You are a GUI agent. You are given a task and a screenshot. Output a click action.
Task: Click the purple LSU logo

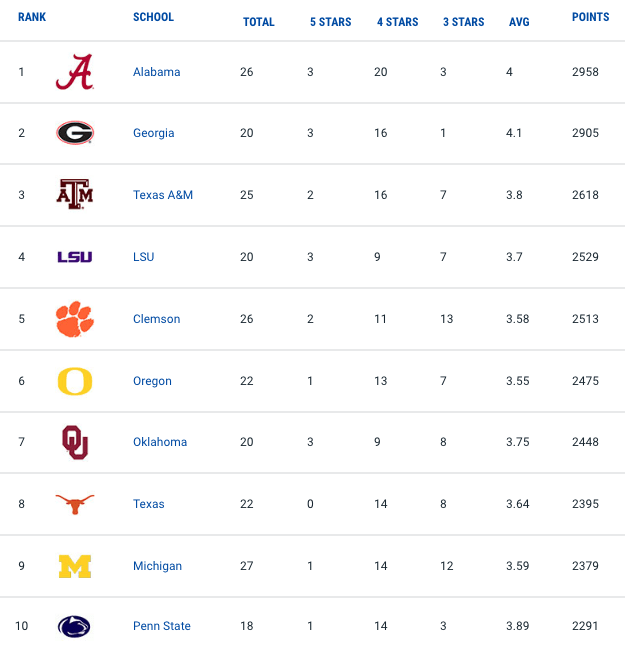click(75, 257)
